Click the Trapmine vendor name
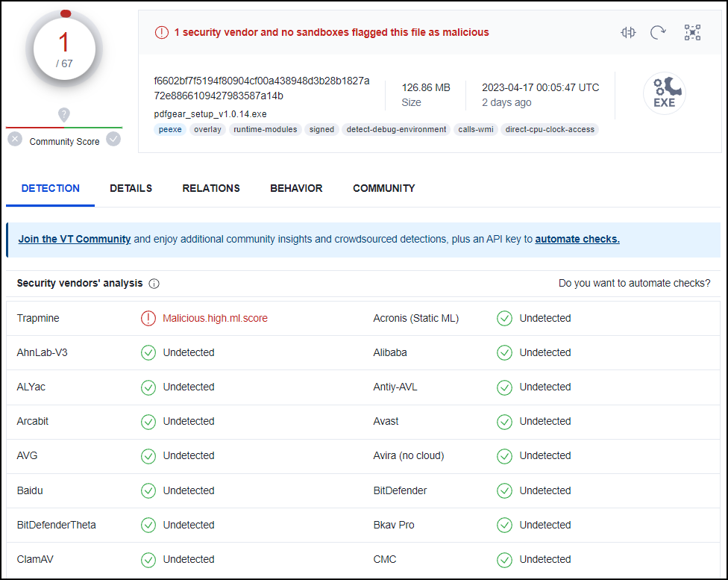Screen dimensions: 728x580 tap(38, 318)
